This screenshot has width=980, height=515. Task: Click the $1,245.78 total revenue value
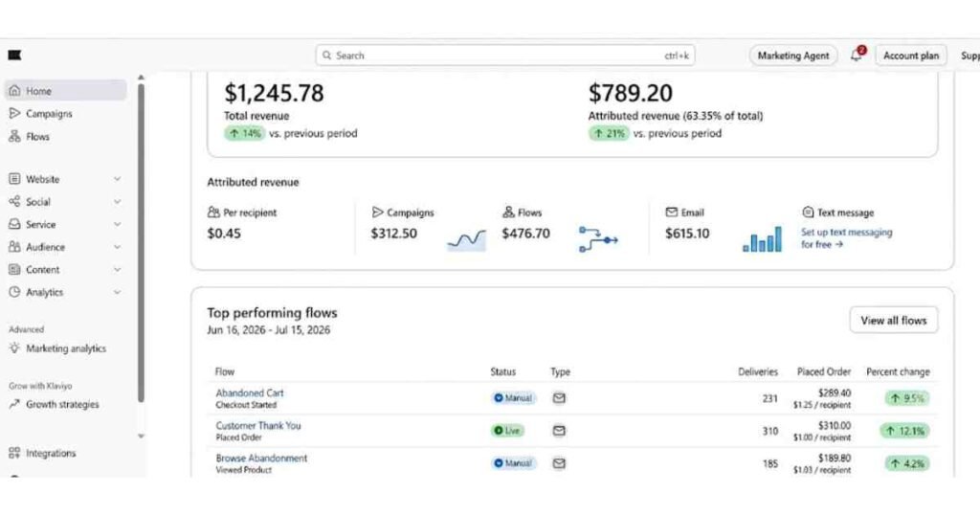274,93
